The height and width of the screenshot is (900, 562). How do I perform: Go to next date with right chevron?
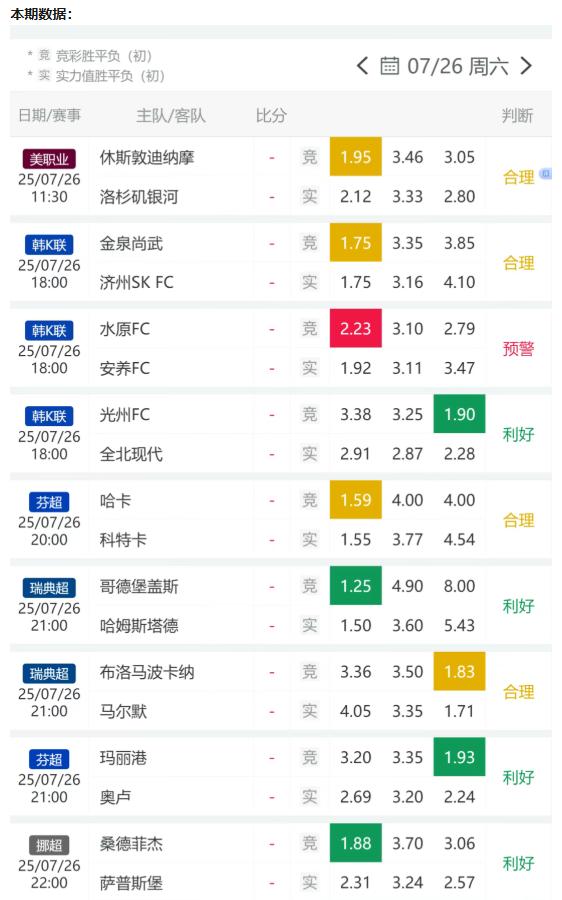coord(526,66)
